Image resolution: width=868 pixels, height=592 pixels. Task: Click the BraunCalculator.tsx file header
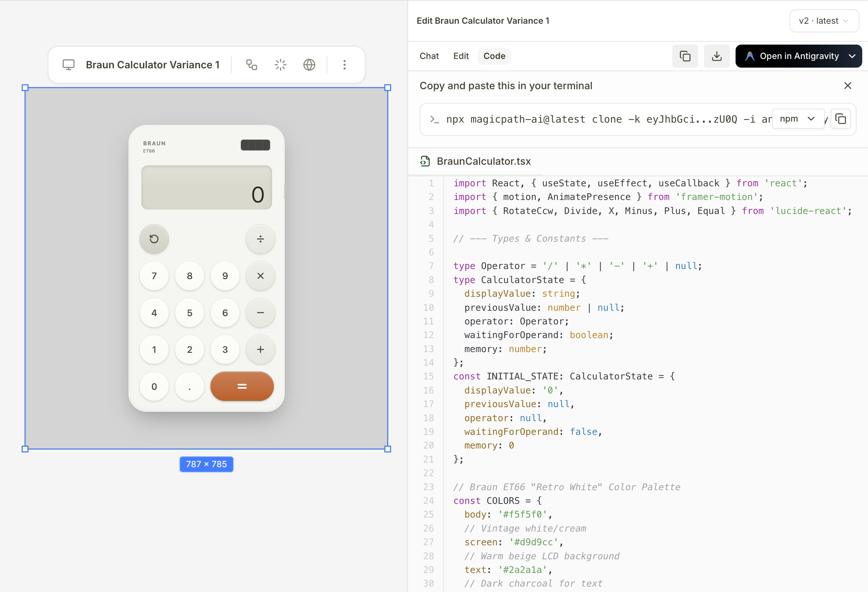coord(483,161)
